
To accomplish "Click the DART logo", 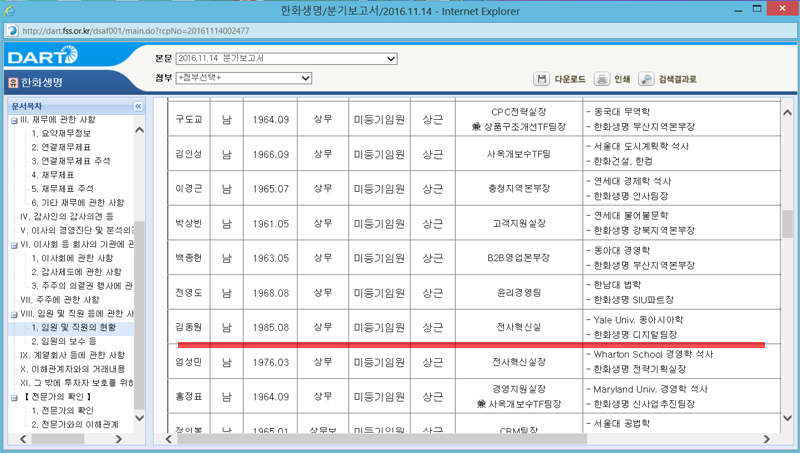I will pyautogui.click(x=43, y=56).
